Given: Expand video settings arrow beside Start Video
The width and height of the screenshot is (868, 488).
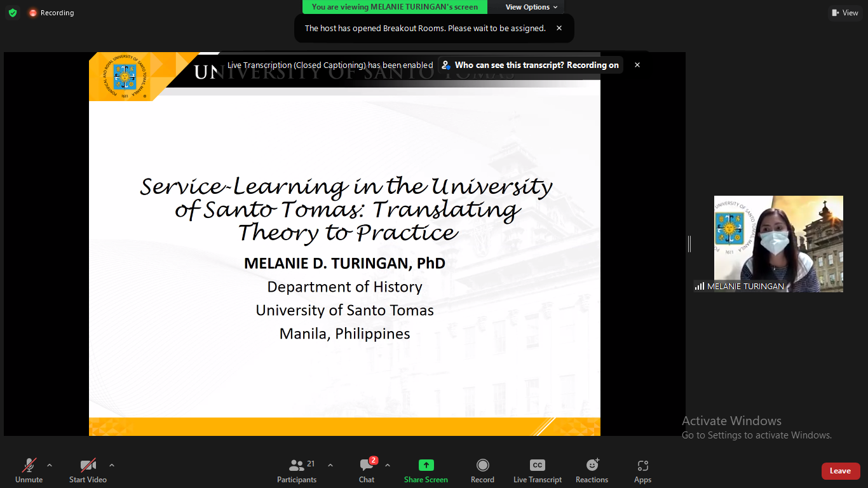Looking at the screenshot, I should 112,465.
